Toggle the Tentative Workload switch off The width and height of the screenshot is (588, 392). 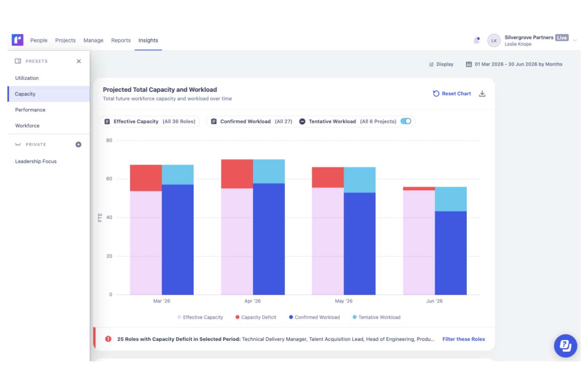coord(406,121)
